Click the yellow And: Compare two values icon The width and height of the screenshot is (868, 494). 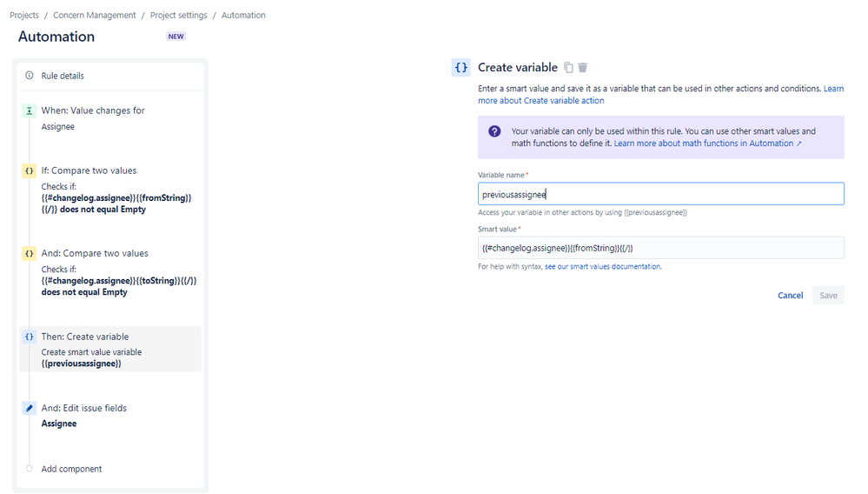(30, 254)
